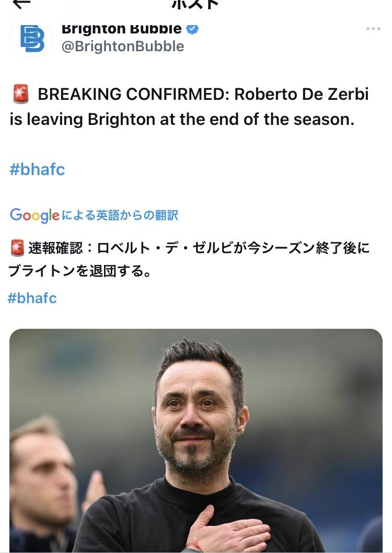The width and height of the screenshot is (392, 553).
Task: Open the @BrightonBubble handle
Action: (x=123, y=47)
